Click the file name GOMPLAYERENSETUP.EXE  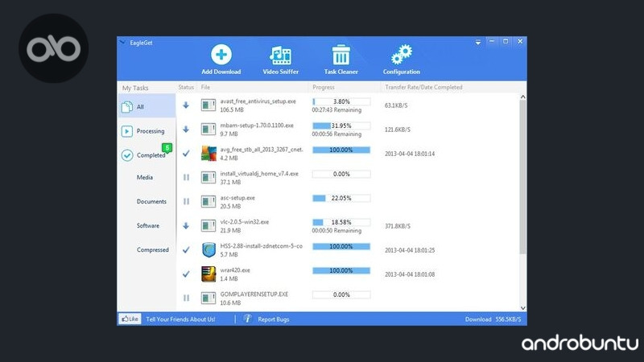254,294
